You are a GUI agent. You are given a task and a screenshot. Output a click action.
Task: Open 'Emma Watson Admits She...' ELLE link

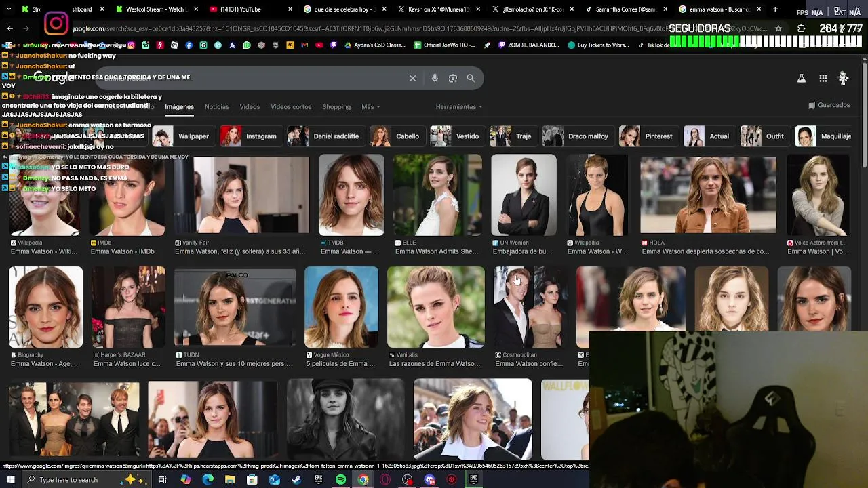point(437,251)
